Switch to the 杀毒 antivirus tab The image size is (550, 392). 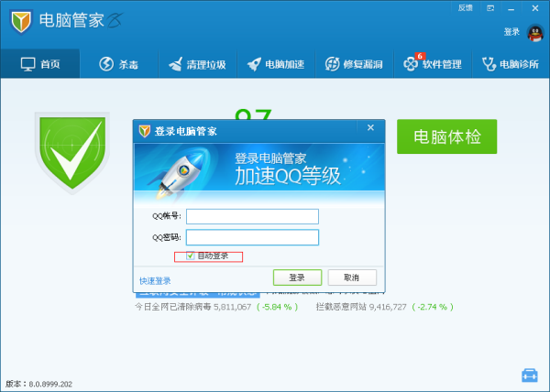point(119,64)
